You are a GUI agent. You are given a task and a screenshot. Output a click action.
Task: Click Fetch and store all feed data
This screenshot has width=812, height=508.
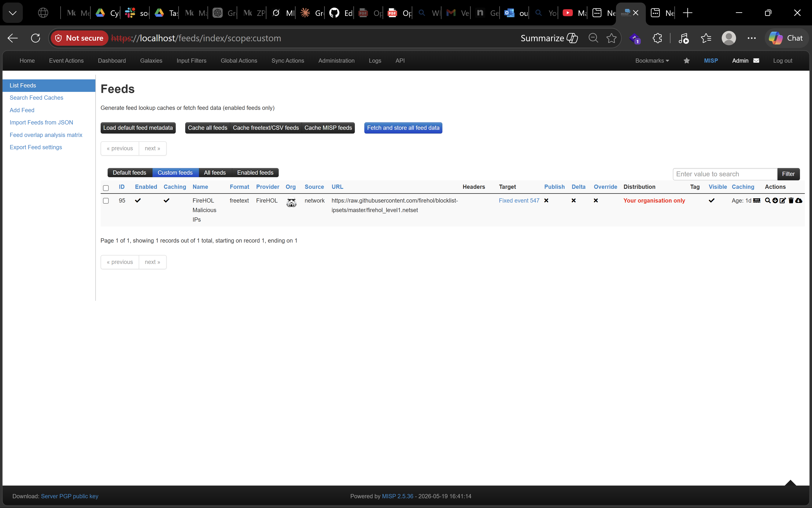(x=403, y=128)
